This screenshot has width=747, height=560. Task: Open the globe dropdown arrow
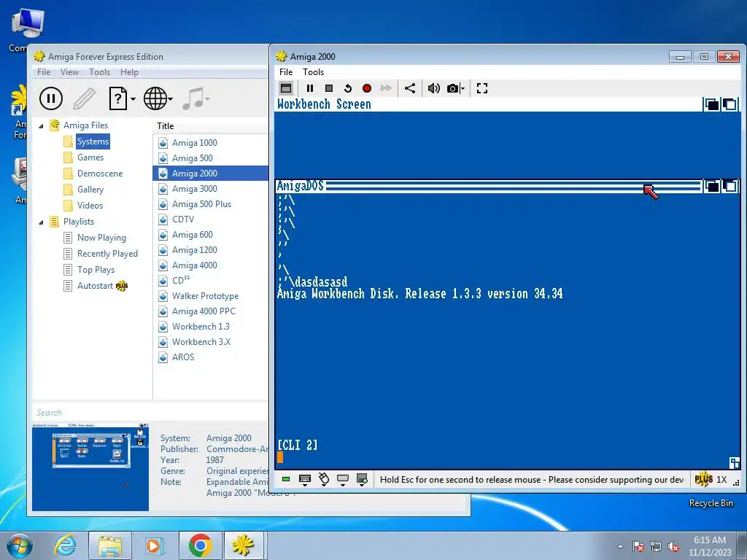click(171, 99)
